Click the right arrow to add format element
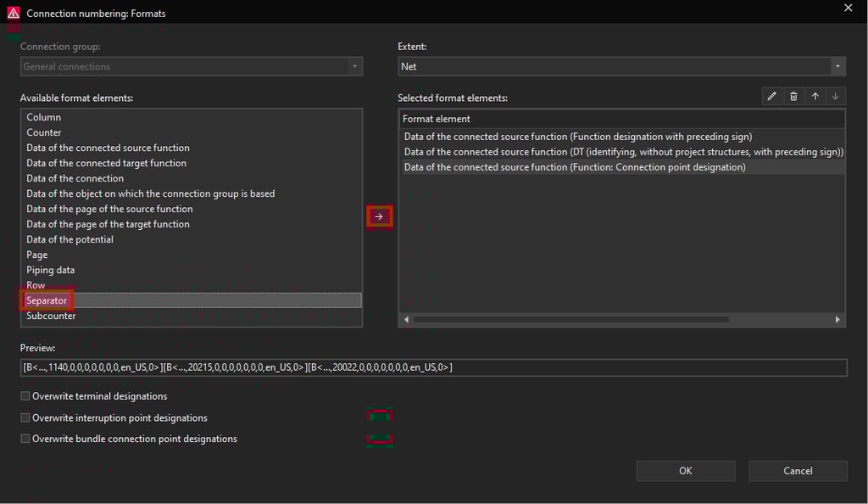This screenshot has height=504, width=868. point(379,217)
